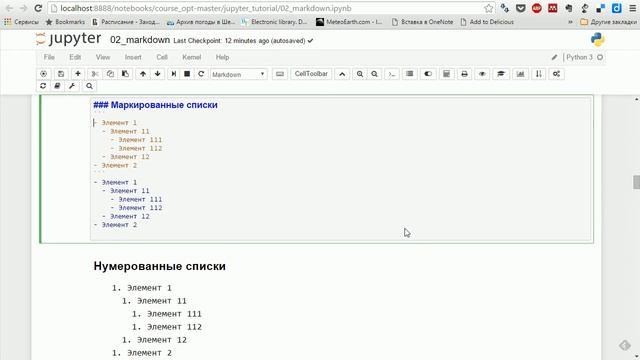Run cell and select below icon

[173, 74]
